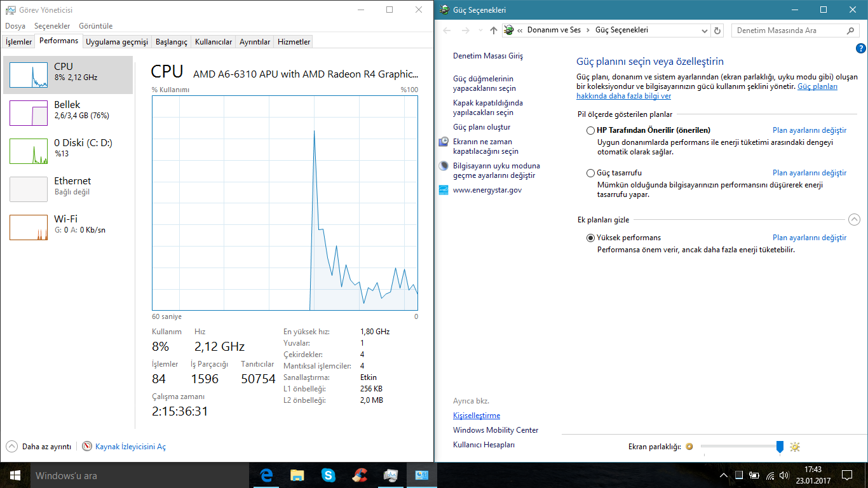Open Kapak kapatıldığında yapılacakları seçin link
The height and width of the screenshot is (488, 868).
pos(488,107)
